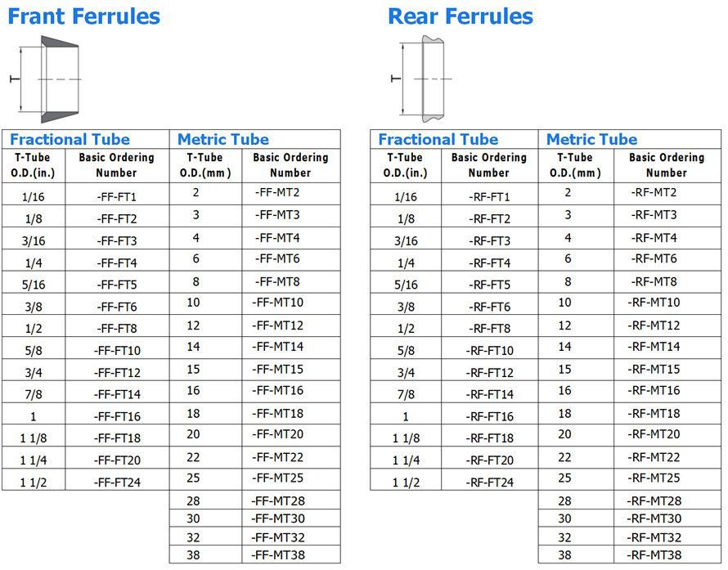728x570 pixels.
Task: Click ordering number -RF-MT38
Action: (654, 555)
